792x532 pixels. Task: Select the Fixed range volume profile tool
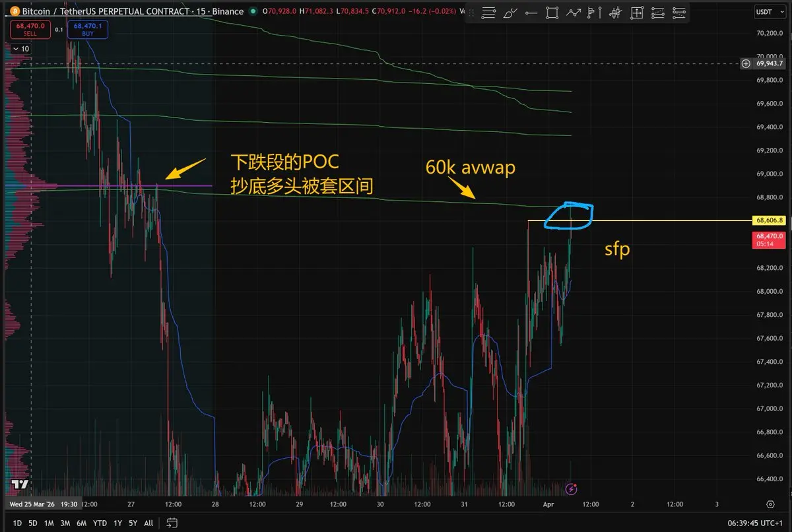tap(637, 13)
